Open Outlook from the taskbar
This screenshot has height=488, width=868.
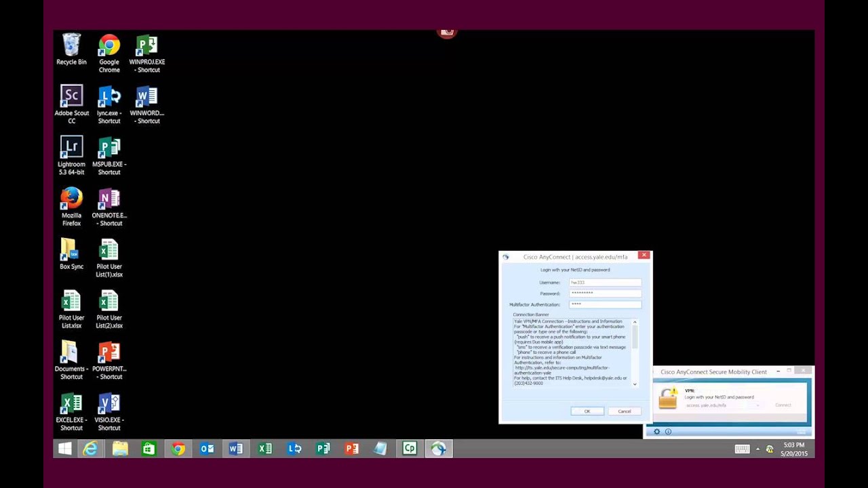pos(207,449)
